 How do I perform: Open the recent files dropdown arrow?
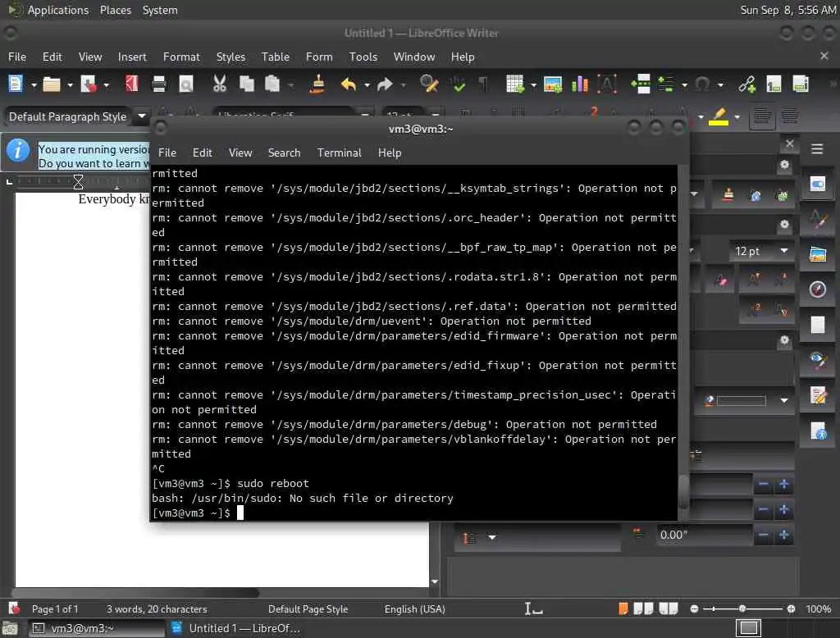point(70,84)
